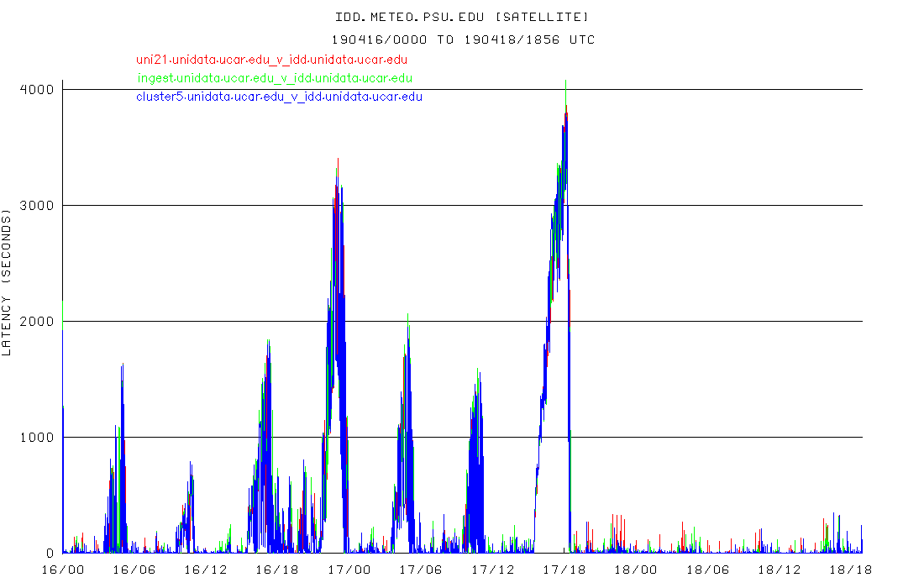The height and width of the screenshot is (588, 924).
Task: Click the 18/00 x-axis time label
Action: click(x=635, y=570)
